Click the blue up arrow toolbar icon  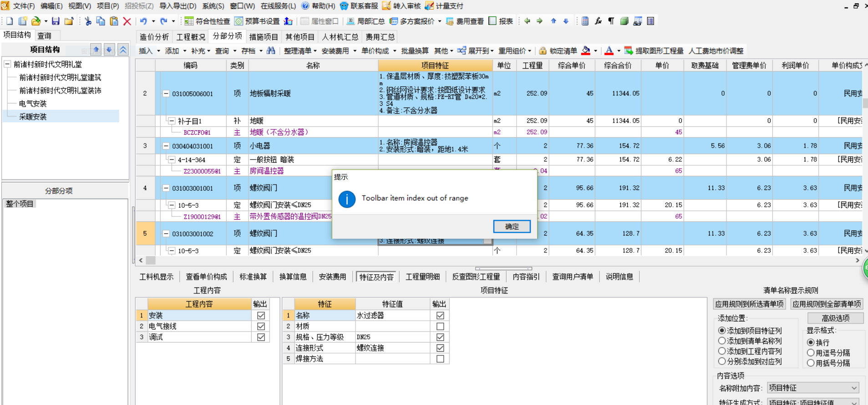pyautogui.click(x=553, y=21)
